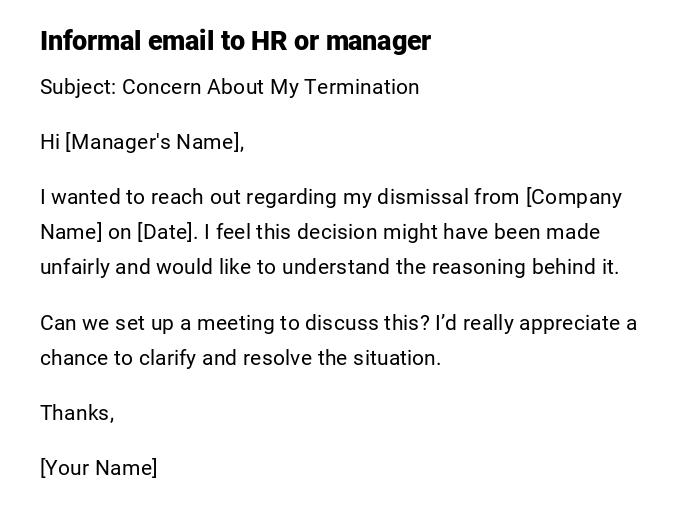Viewport: 700px width, 530px height.
Task: Click the "[Manager's Name]" placeholder
Action: tap(155, 142)
